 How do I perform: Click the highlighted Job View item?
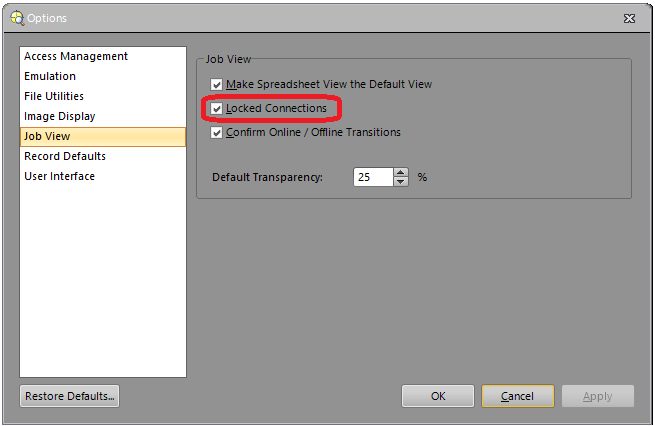click(47, 137)
